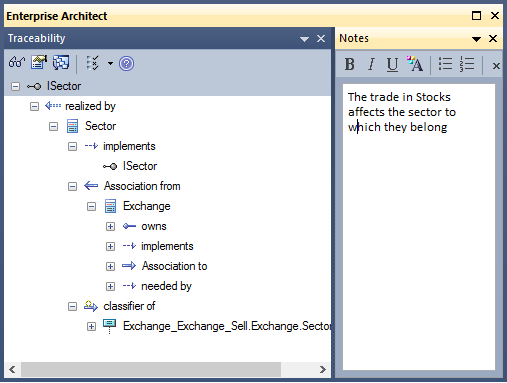Toggle Underline formatting in Notes
Image resolution: width=507 pixels, height=383 pixels.
click(x=392, y=64)
